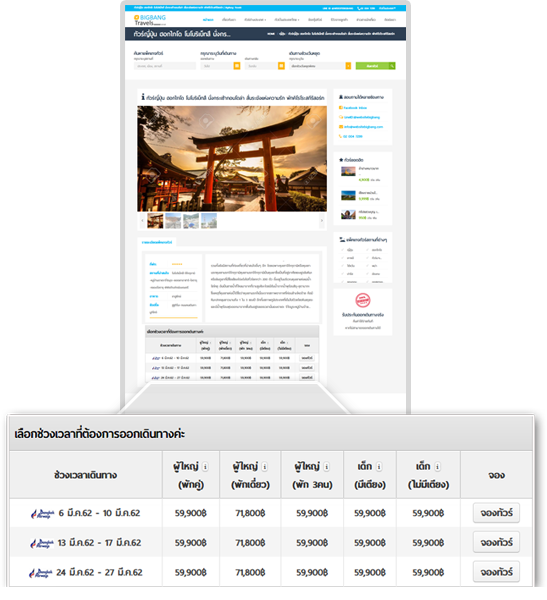Click the magnifier icon on green search button

point(392,66)
